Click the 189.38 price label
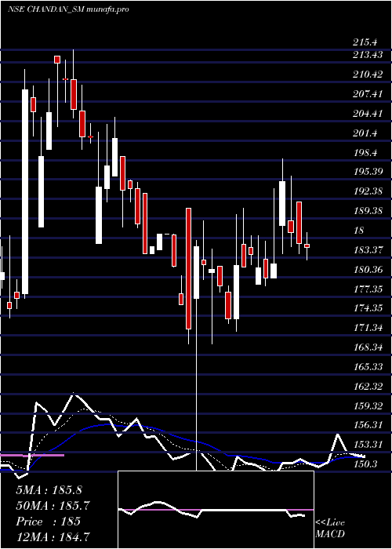The height and width of the screenshot is (549, 392). pyautogui.click(x=368, y=211)
